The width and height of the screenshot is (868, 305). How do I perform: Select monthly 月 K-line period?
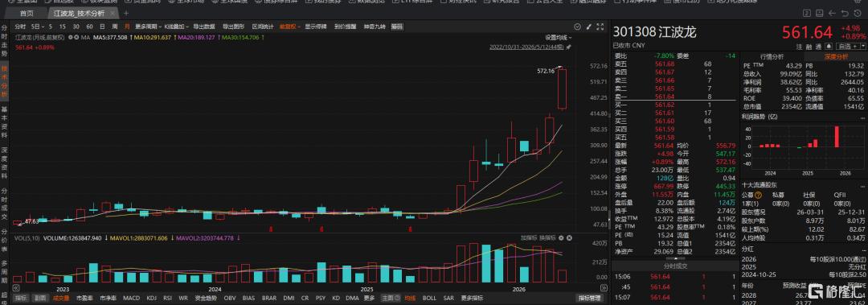(127, 26)
